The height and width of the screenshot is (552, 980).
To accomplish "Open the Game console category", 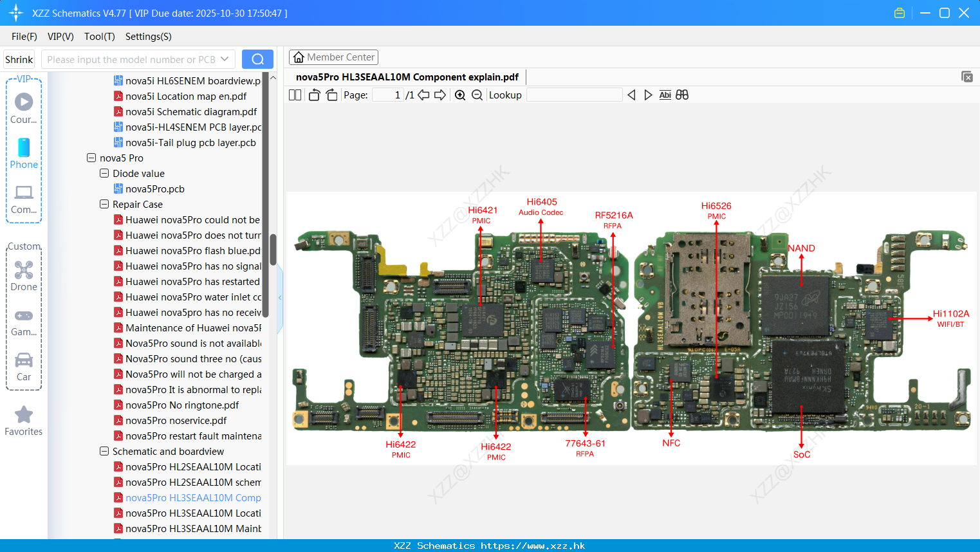I will point(24,322).
